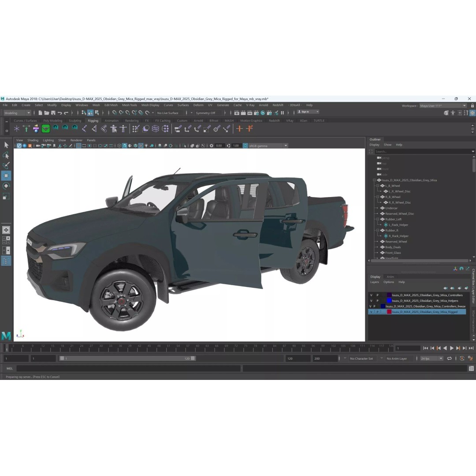476x476 pixels.
Task: Activate the Scale tool in toolbox
Action: (x=6, y=196)
